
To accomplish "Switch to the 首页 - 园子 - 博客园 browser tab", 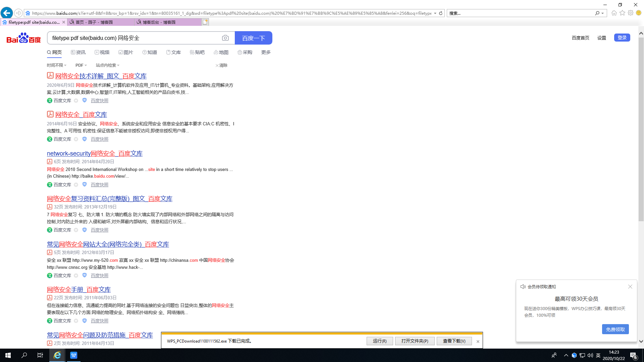I will [94, 22].
